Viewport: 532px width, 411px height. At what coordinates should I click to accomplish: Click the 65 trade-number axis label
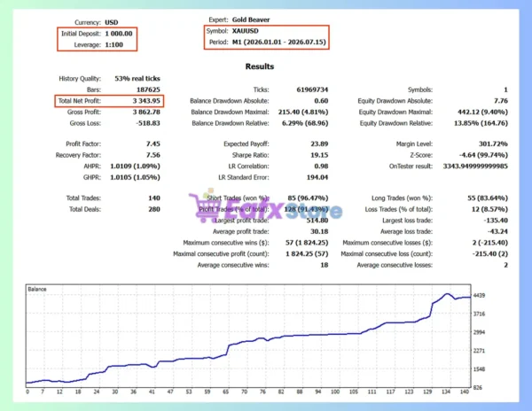(225, 392)
